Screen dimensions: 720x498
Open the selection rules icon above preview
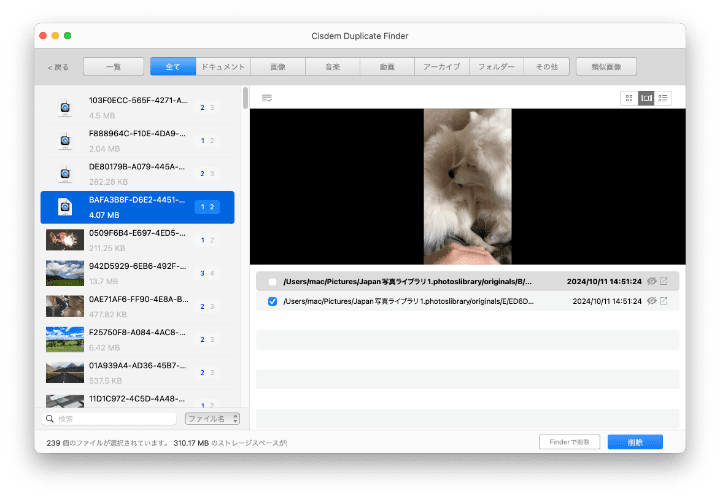pyautogui.click(x=267, y=98)
